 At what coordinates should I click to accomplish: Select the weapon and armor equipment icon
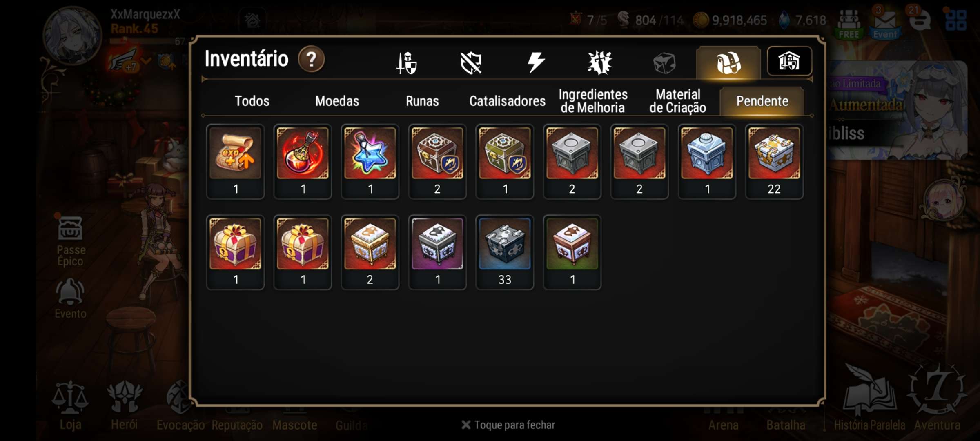tap(406, 63)
